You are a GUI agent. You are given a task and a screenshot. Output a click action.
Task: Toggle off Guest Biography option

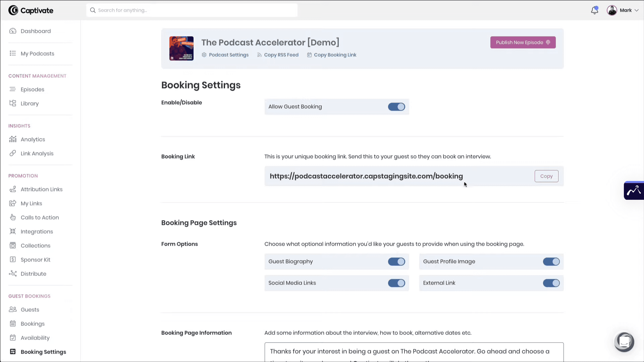pyautogui.click(x=396, y=261)
